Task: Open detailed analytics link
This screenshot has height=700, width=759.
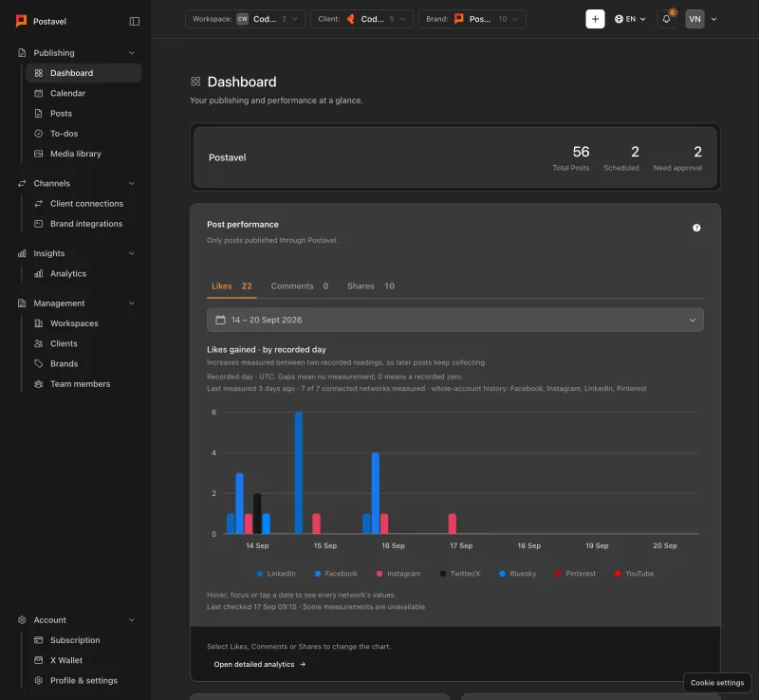Action: (x=259, y=664)
